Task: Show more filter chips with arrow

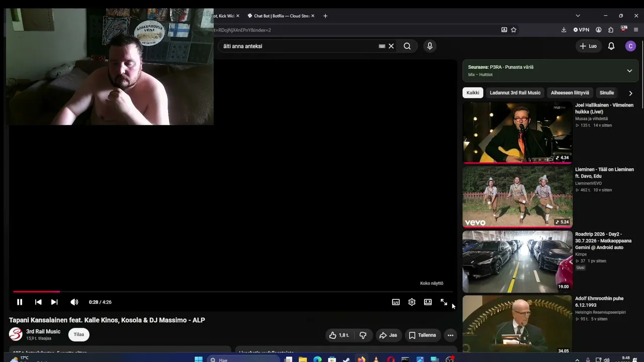Action: [630, 93]
